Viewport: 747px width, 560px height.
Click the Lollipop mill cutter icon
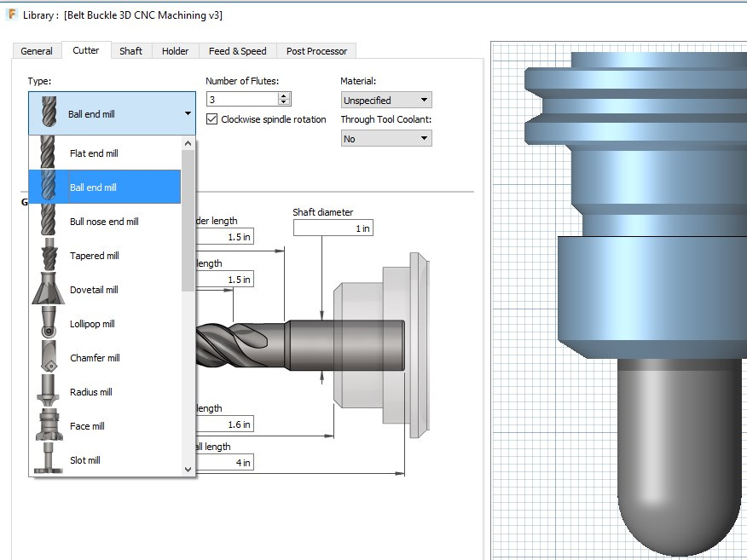click(48, 323)
